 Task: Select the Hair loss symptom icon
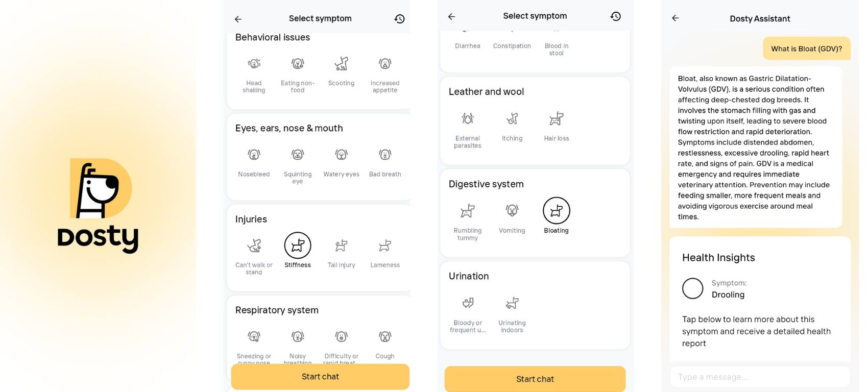[x=556, y=119]
